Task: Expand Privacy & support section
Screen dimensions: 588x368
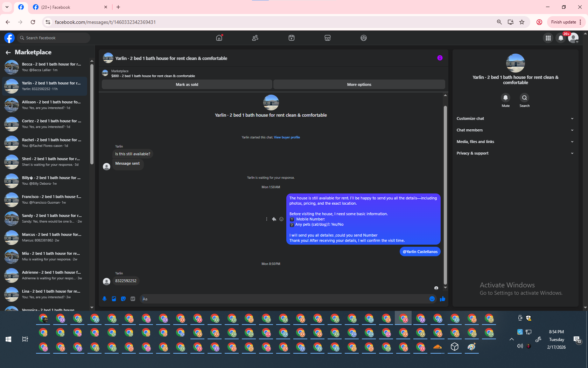Action: tap(515, 153)
